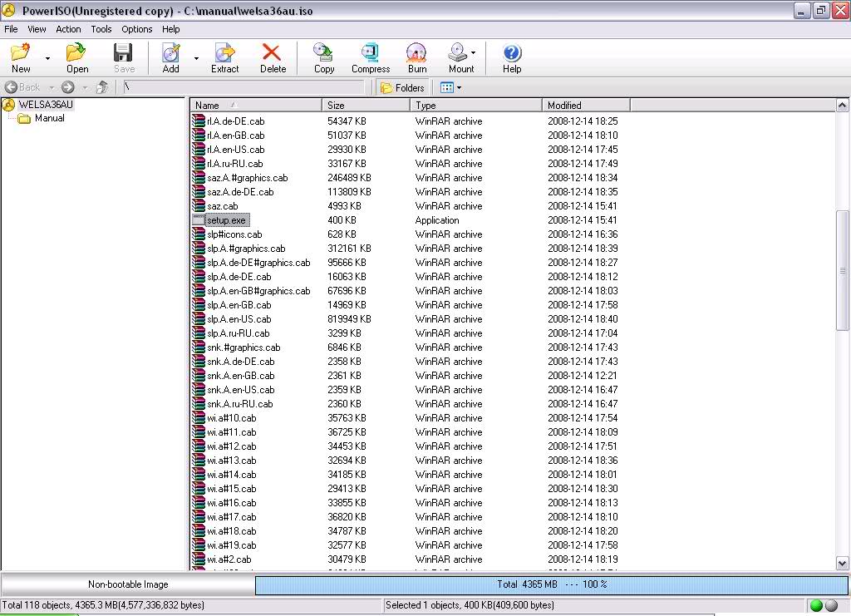Screen dimensions: 851x616
Task: Click the Save floppy disk icon
Action: click(123, 52)
